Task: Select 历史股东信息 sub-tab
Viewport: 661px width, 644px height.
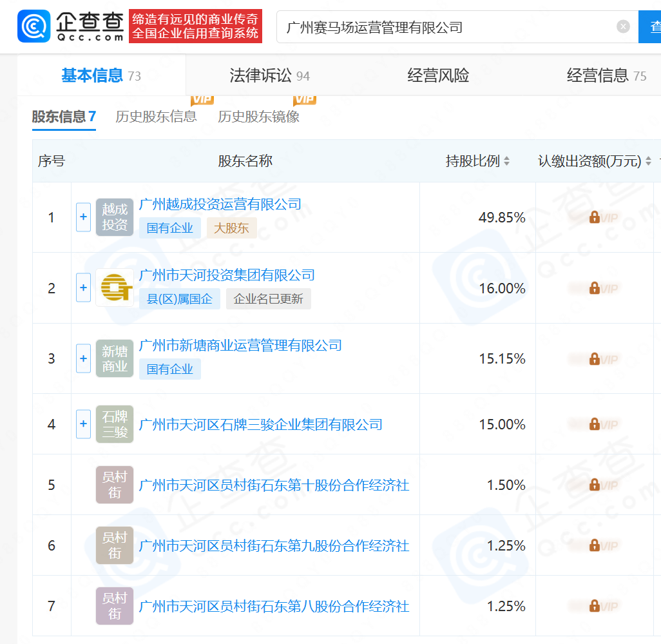Action: pyautogui.click(x=156, y=117)
